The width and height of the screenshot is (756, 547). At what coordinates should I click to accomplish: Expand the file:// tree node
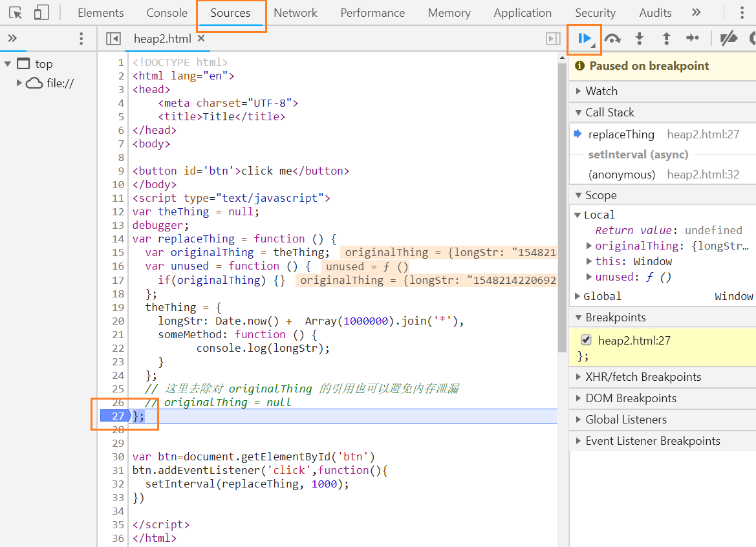[19, 83]
